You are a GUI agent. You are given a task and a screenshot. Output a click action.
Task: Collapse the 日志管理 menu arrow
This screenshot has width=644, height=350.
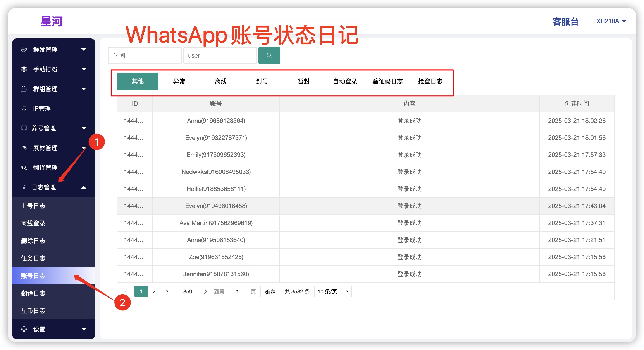pos(84,187)
